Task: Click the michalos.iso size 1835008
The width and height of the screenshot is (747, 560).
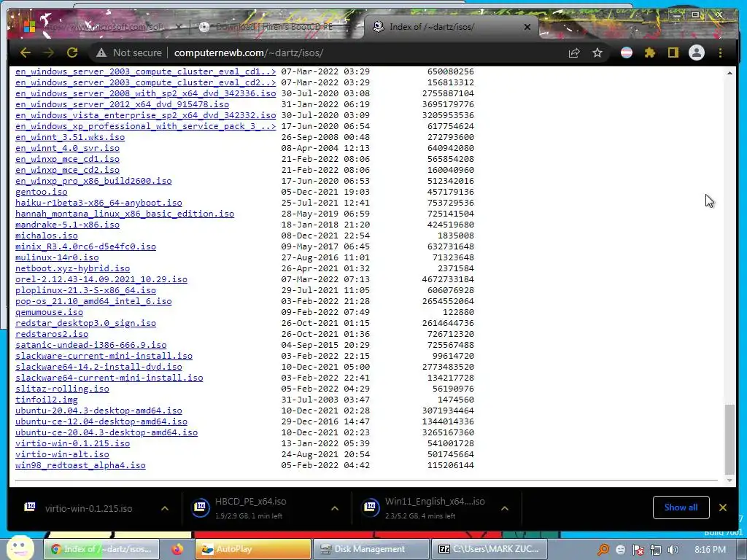Action: 456,236
